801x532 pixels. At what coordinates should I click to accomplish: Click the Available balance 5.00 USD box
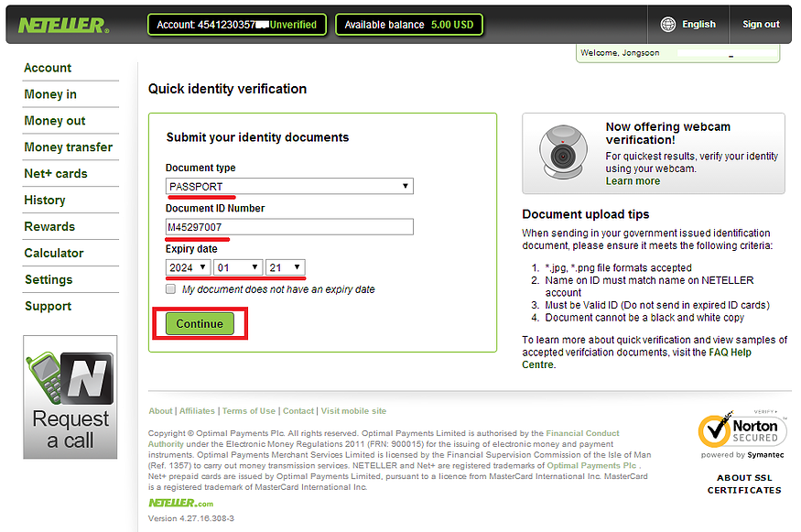coord(409,25)
